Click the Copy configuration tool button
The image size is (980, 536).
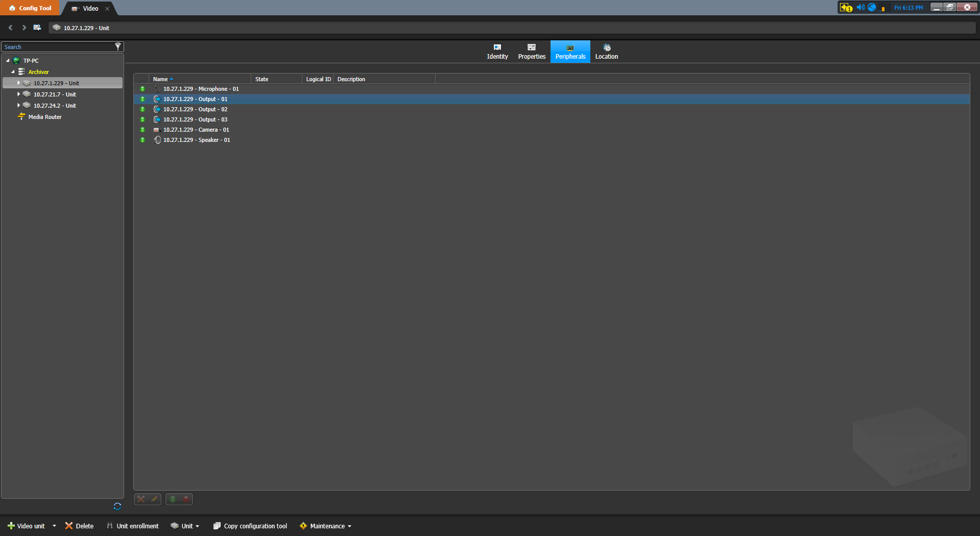250,526
